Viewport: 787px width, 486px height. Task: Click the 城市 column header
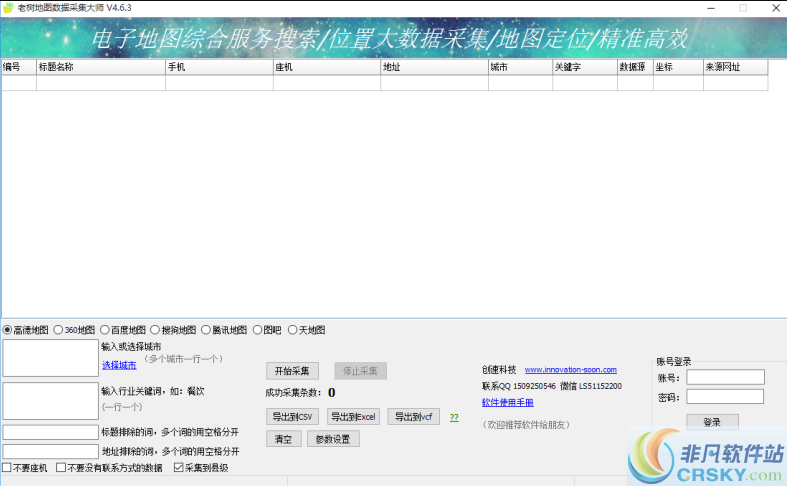click(520, 67)
